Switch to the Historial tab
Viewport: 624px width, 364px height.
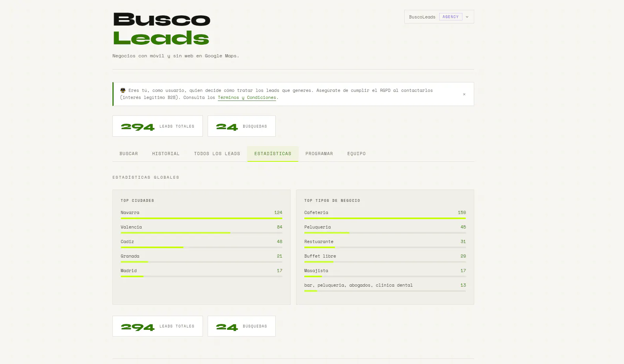(166, 154)
